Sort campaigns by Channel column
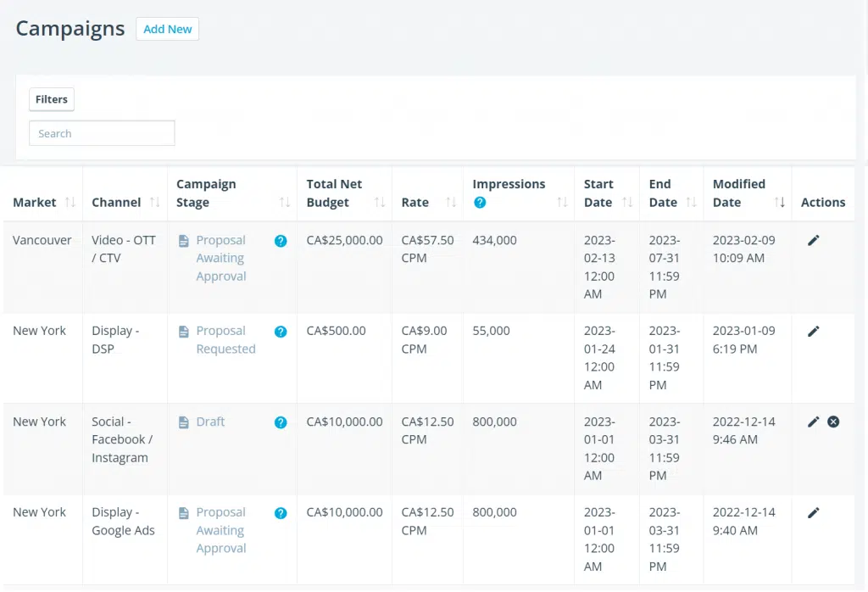The height and width of the screenshot is (592, 868). coord(154,203)
